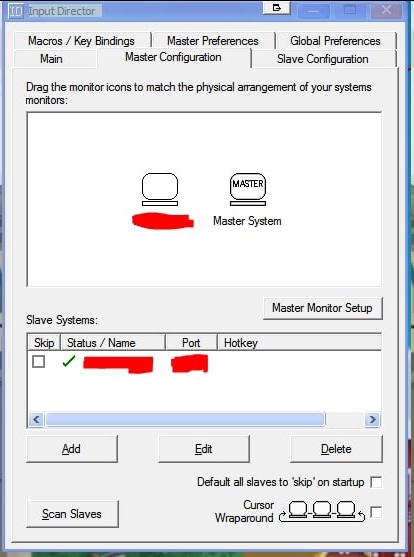Click the Input Director title bar icon
The image size is (414, 557).
click(x=16, y=11)
